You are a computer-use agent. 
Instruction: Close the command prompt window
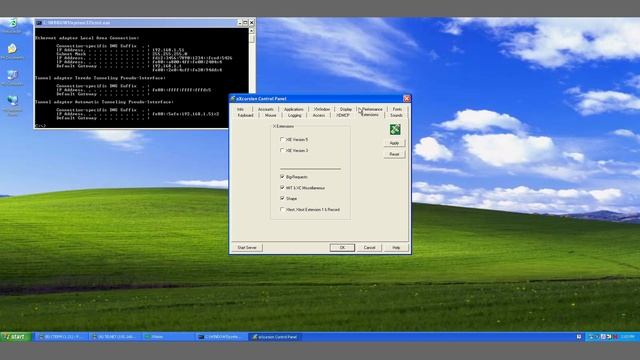coord(251,22)
